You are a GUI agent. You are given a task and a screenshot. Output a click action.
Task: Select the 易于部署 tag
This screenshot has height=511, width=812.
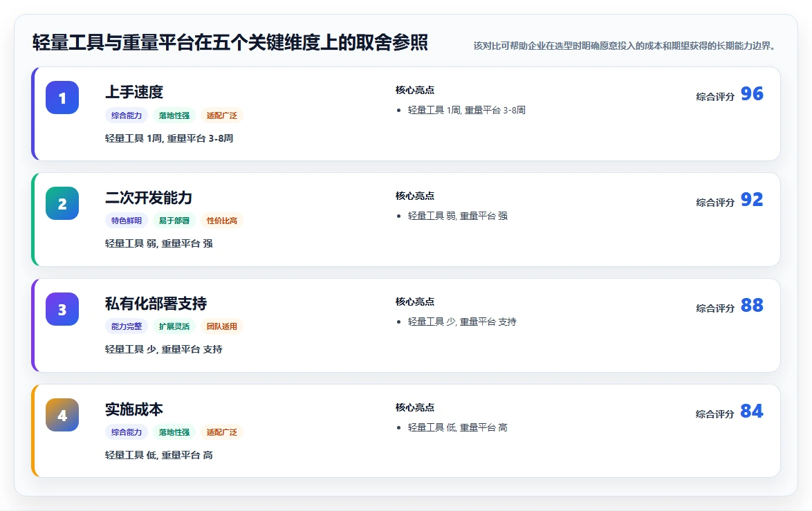tap(174, 221)
